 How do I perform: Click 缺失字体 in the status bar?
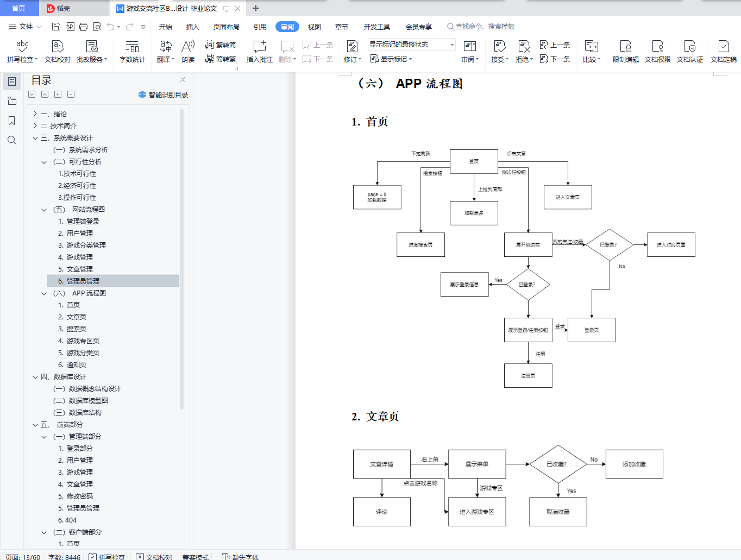[241, 557]
